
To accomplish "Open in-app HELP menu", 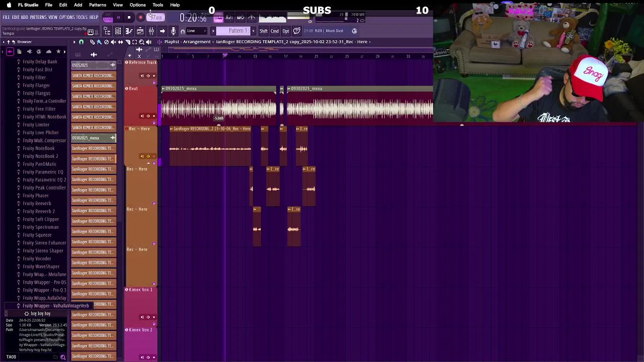I will pos(94,17).
